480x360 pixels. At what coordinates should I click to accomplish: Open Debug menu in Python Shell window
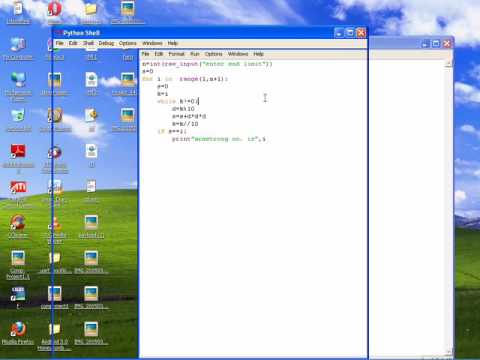click(106, 43)
